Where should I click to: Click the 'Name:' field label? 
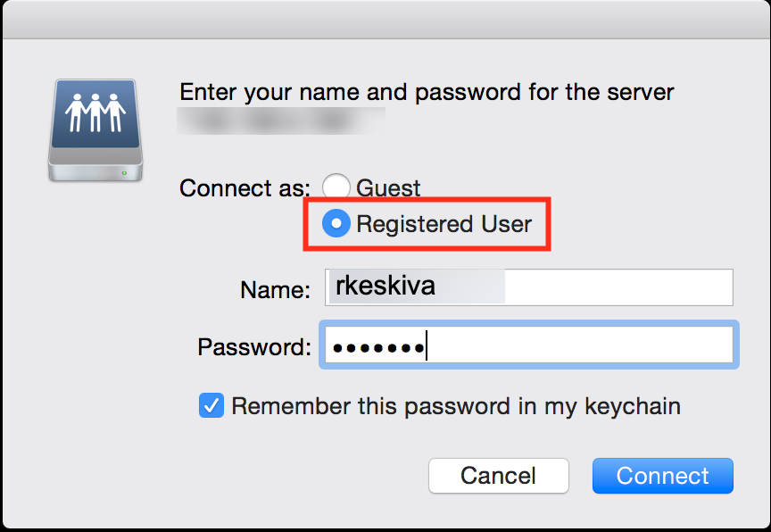(276, 289)
